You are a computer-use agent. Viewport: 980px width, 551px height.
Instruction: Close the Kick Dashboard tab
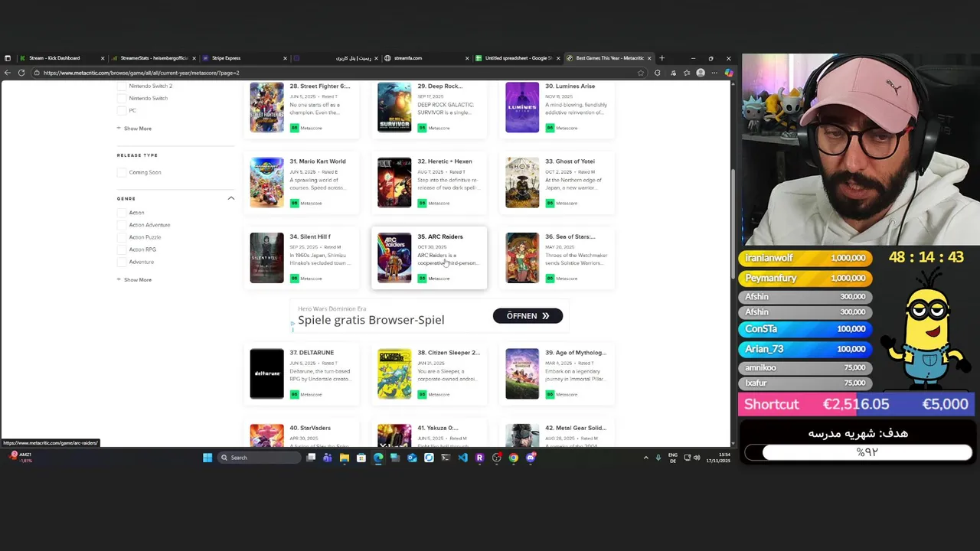(x=103, y=58)
